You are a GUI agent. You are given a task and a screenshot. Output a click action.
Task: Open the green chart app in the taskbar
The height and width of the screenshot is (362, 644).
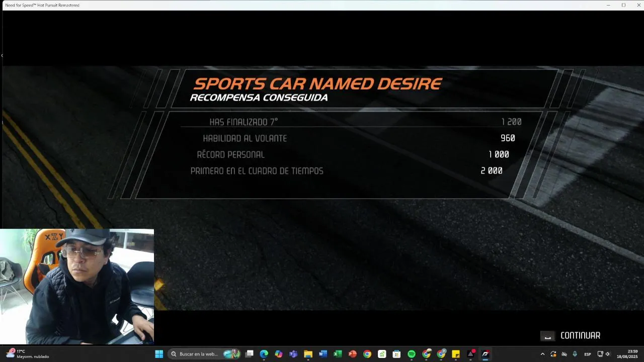pos(382,354)
